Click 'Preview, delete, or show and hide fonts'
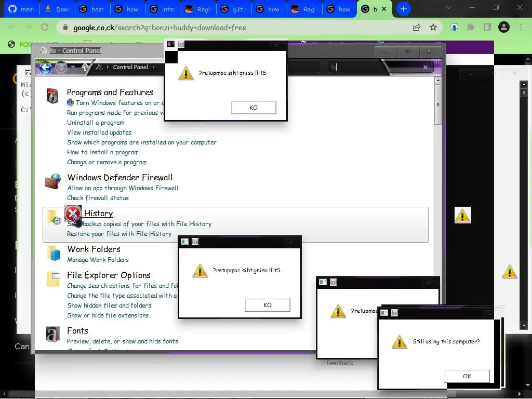Screen dimensions: 532x399 [123, 341]
